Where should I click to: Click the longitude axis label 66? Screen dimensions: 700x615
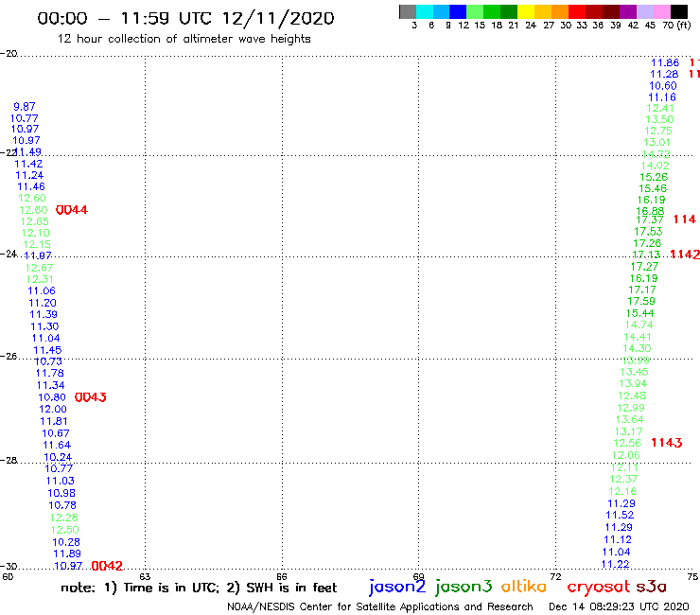pyautogui.click(x=282, y=576)
